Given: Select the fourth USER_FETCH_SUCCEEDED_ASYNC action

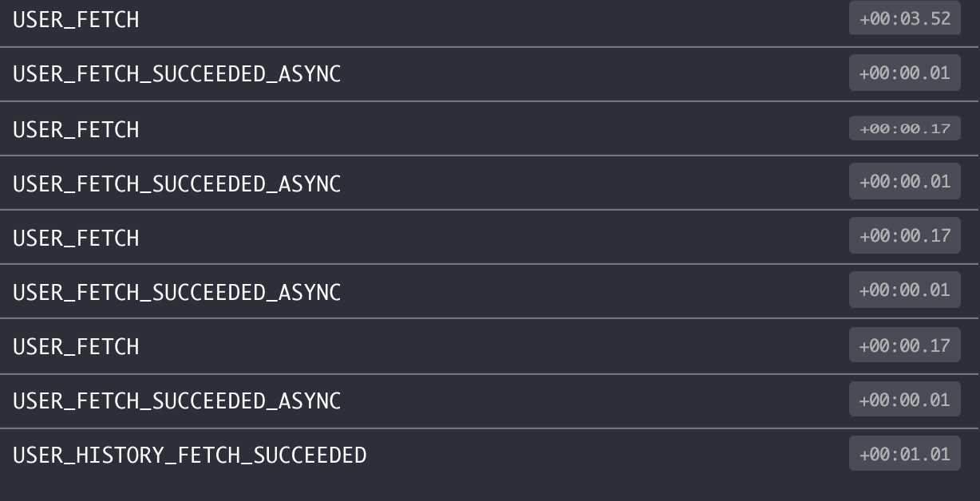Looking at the screenshot, I should [x=490, y=401].
